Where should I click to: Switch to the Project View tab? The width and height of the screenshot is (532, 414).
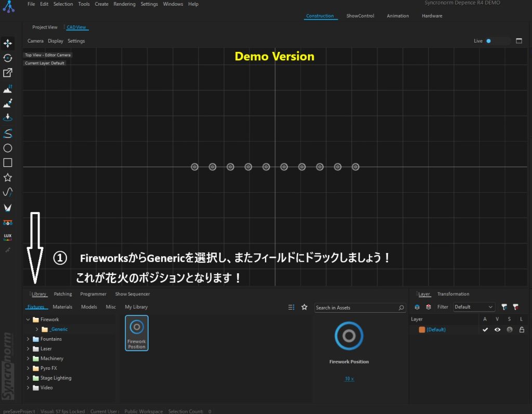pyautogui.click(x=45, y=27)
